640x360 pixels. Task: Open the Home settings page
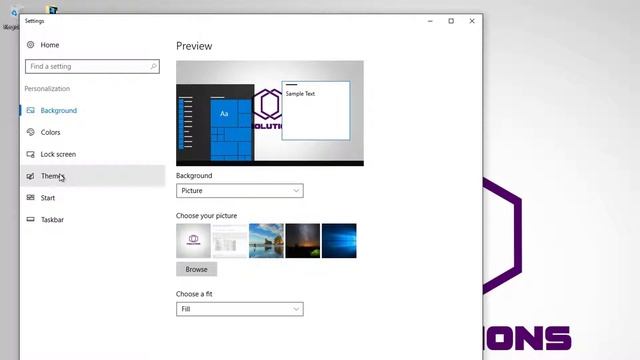tap(49, 45)
